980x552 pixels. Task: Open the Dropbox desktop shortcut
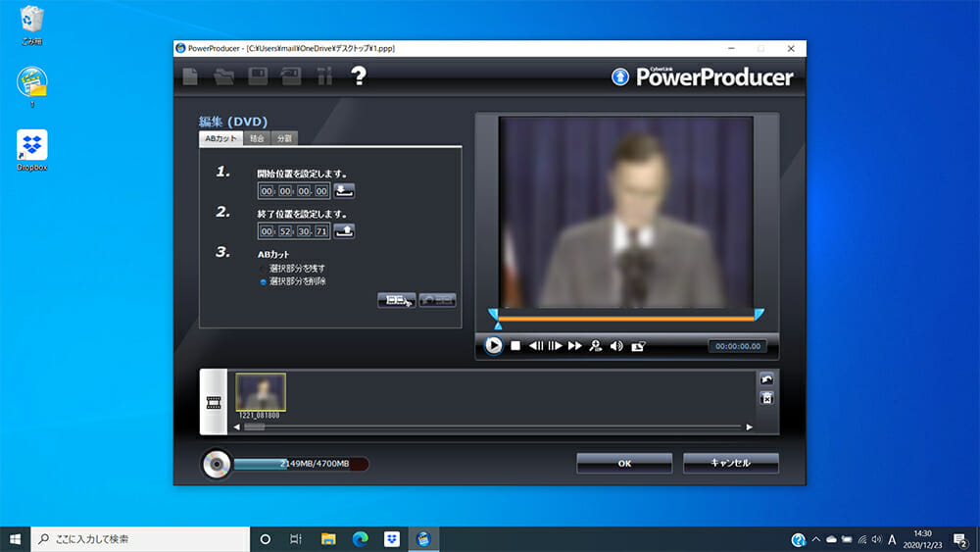click(32, 150)
